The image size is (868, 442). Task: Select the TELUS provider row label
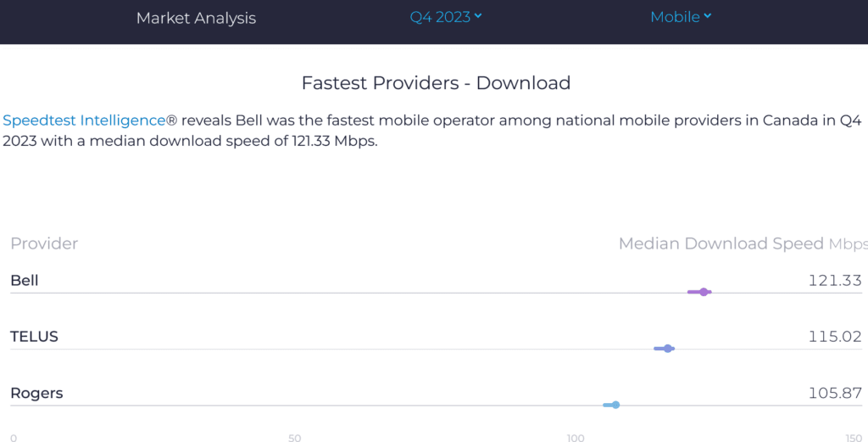click(x=34, y=337)
